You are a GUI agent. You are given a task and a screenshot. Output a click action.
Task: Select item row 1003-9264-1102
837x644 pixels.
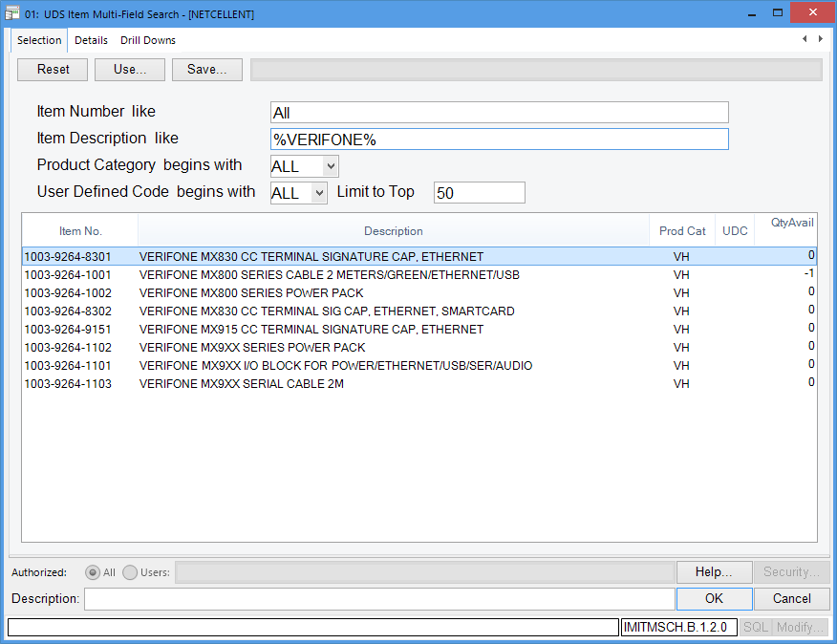click(419, 347)
